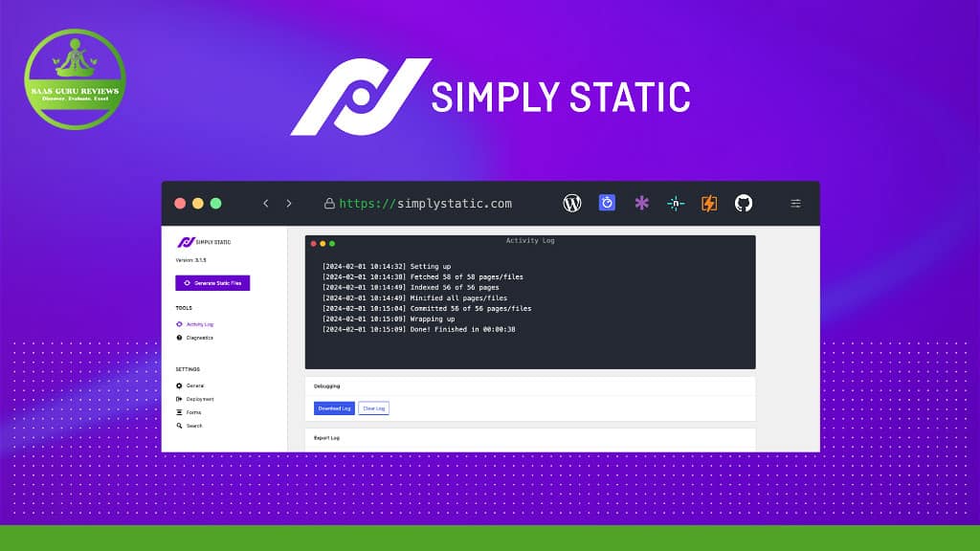Click the 'Debugging' section heading
This screenshot has width=980, height=551.
[x=327, y=386]
